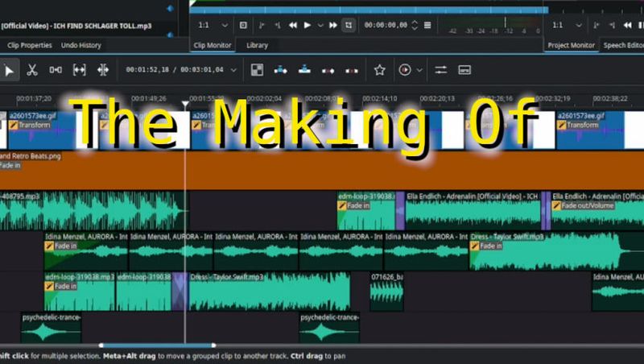
Task: Open the preview render options dropdown arrow
Action: 421,70
